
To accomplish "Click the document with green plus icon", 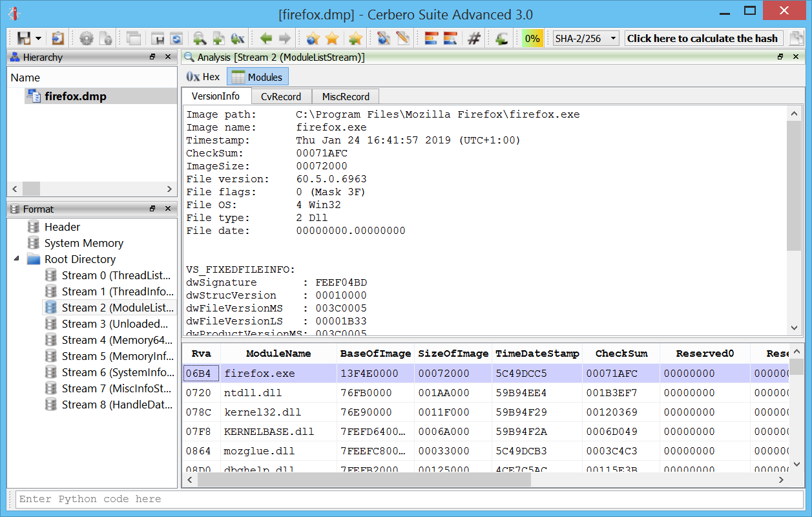I will point(219,38).
